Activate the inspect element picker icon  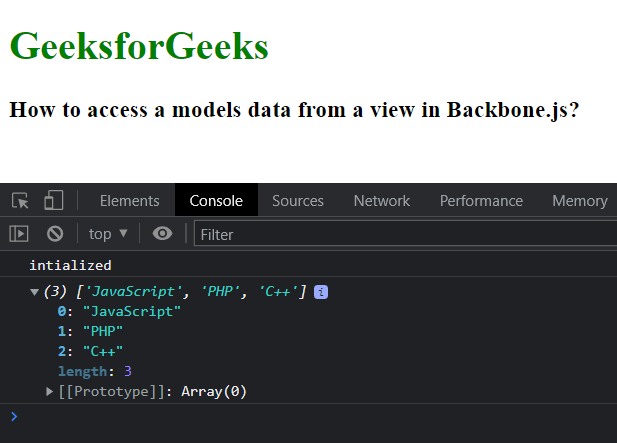[20, 200]
